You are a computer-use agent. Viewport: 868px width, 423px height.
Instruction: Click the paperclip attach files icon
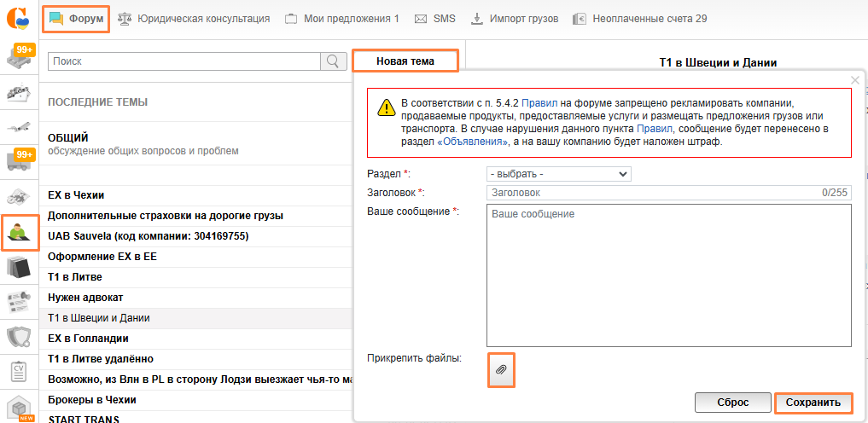(501, 370)
